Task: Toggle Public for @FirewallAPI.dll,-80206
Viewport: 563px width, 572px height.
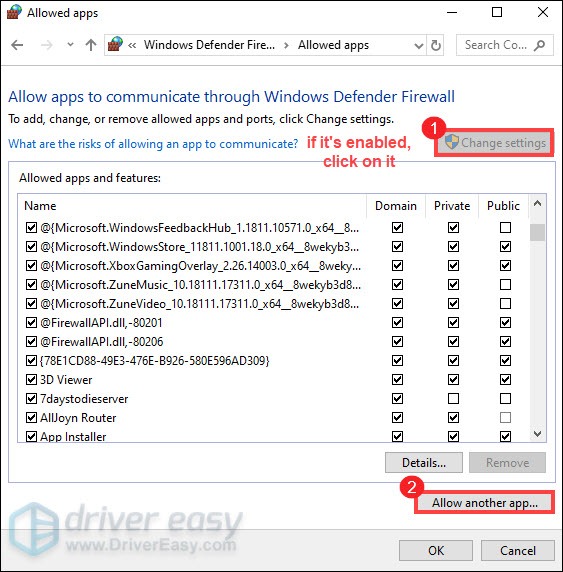Action: (x=505, y=342)
